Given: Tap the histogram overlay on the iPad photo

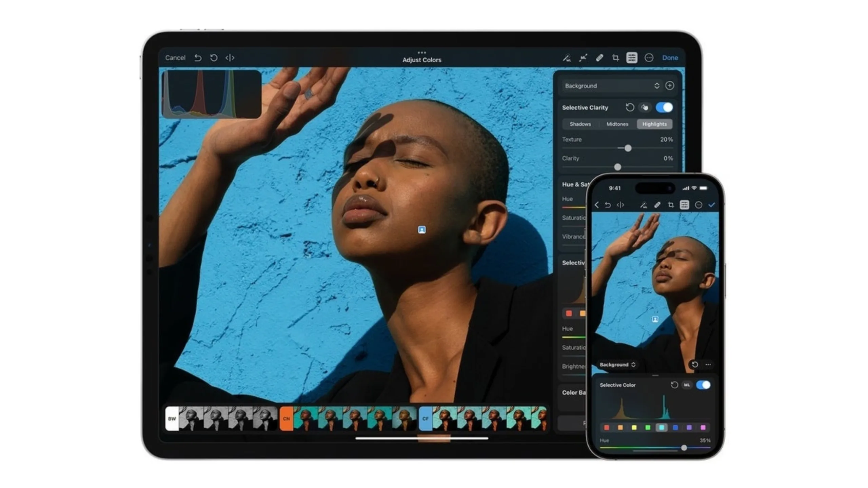Looking at the screenshot, I should 212,94.
